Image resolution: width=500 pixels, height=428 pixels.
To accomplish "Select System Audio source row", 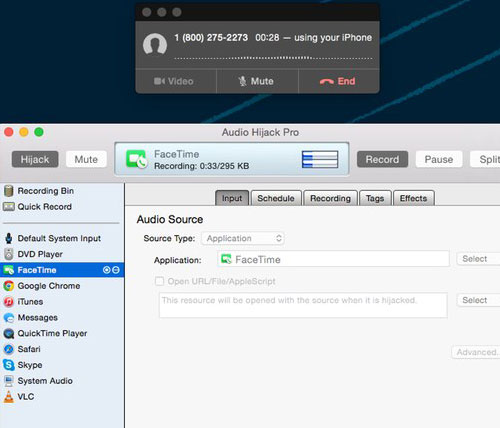I will pyautogui.click(x=62, y=381).
